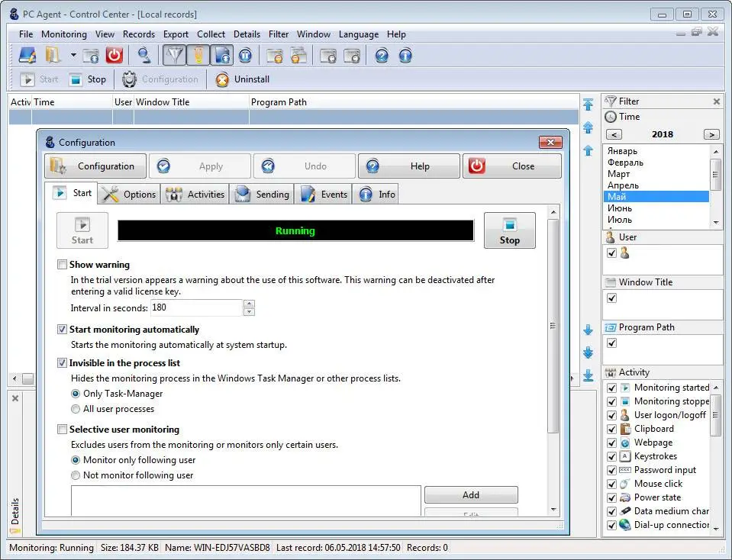Click the red power toolbar icon
The image size is (732, 560).
(114, 56)
